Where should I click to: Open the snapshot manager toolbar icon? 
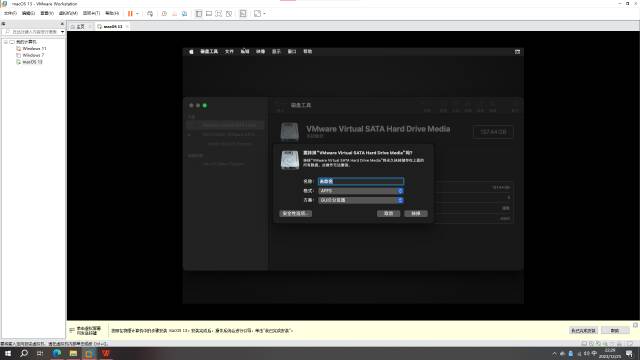(184, 13)
